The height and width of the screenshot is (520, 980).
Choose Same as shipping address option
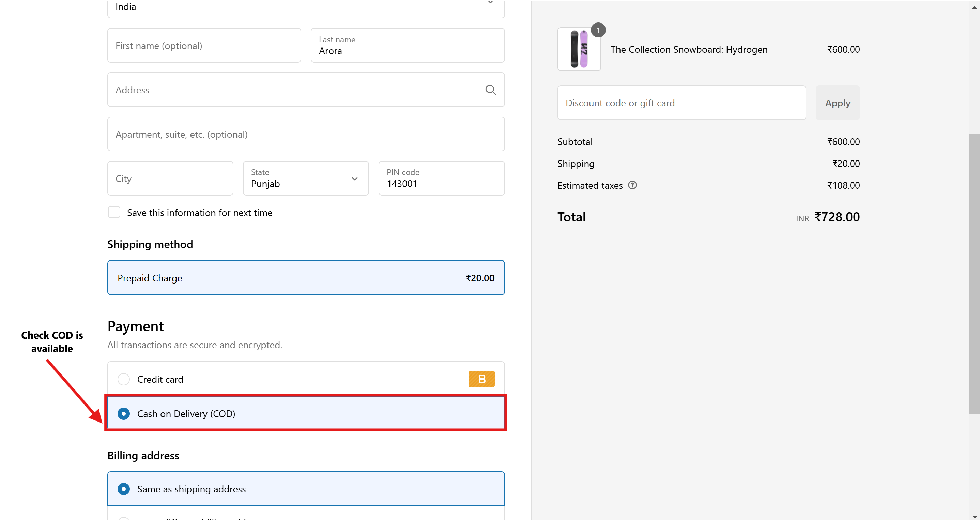pos(124,489)
